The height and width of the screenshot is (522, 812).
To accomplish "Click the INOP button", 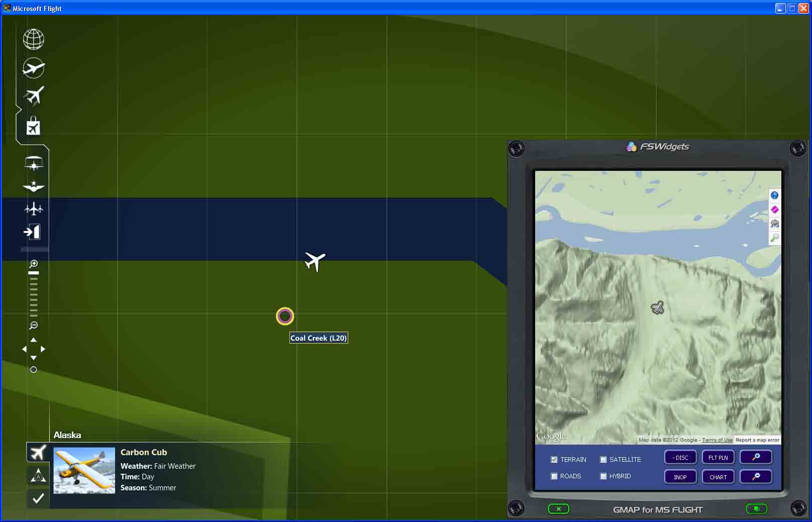I will coord(680,477).
